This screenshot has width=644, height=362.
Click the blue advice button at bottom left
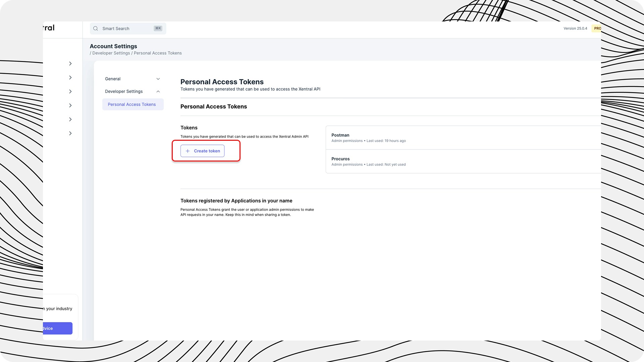(x=57, y=328)
